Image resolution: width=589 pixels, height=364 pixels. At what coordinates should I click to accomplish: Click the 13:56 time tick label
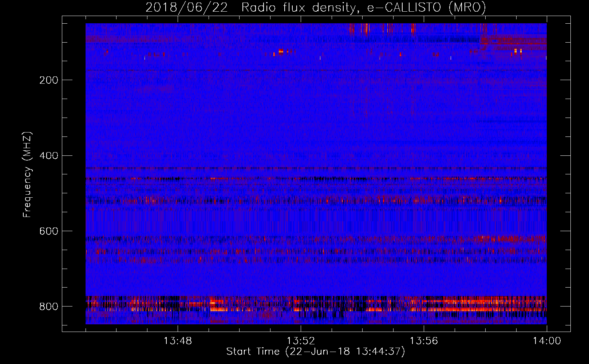click(424, 341)
